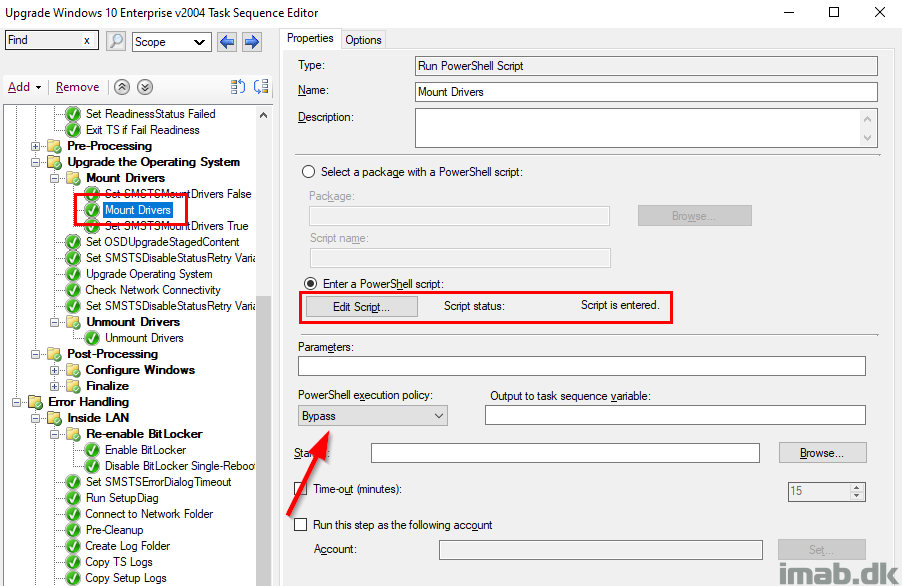Click green check icon of Exit TS if Fail Readiness
902x586 pixels.
pos(73,130)
